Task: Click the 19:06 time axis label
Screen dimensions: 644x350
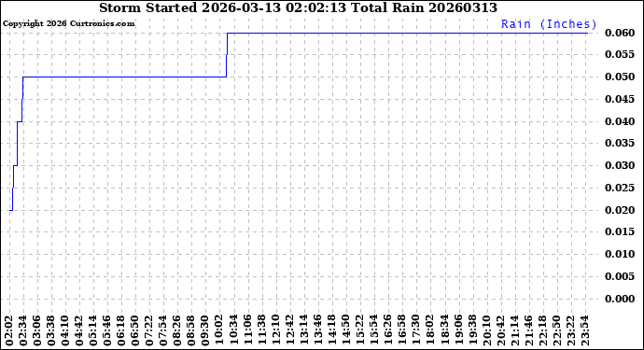Action: point(458,330)
